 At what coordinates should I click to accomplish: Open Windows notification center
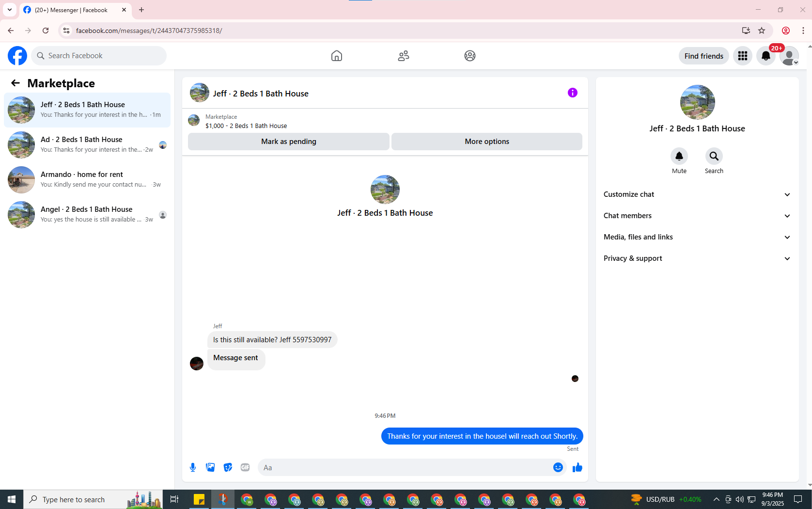point(798,499)
